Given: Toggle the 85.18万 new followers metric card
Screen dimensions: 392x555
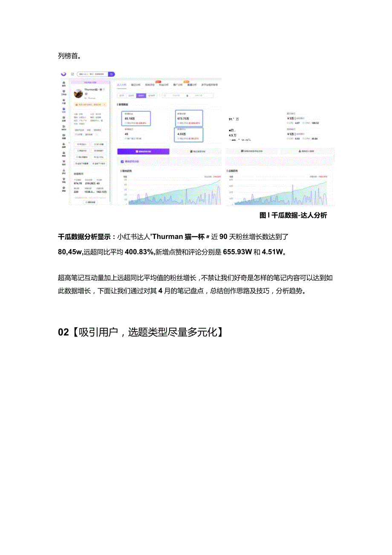Looking at the screenshot, I should click(x=136, y=119).
